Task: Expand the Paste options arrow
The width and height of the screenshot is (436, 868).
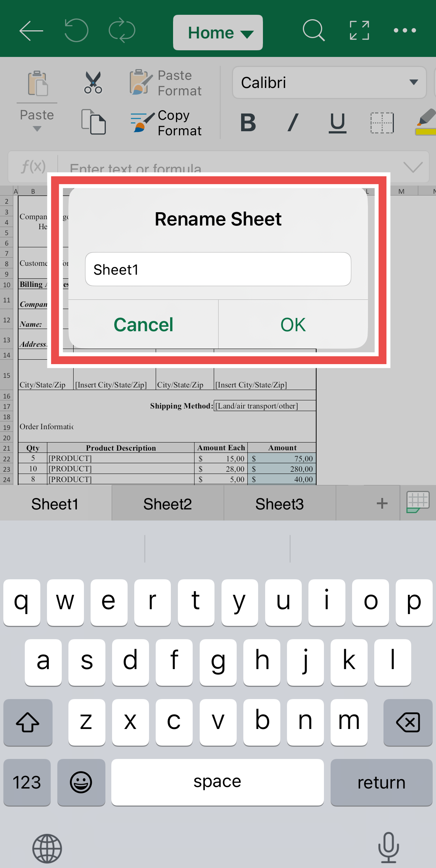Action: pyautogui.click(x=37, y=129)
